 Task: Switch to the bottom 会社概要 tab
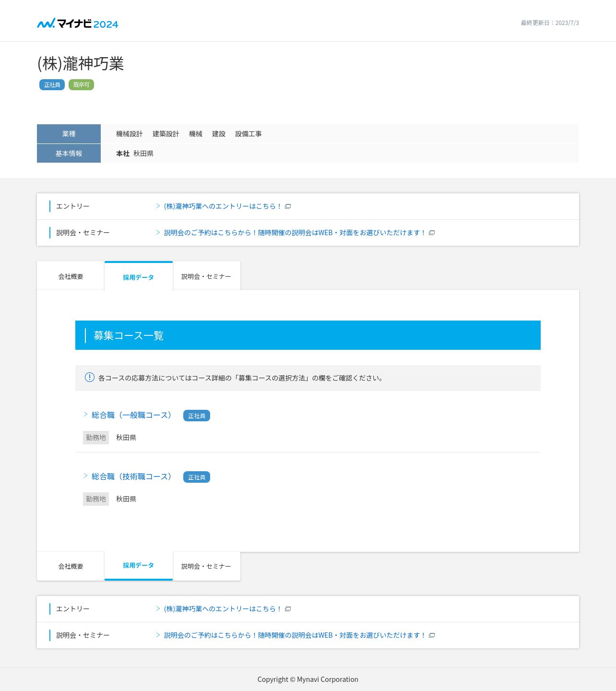click(x=71, y=566)
